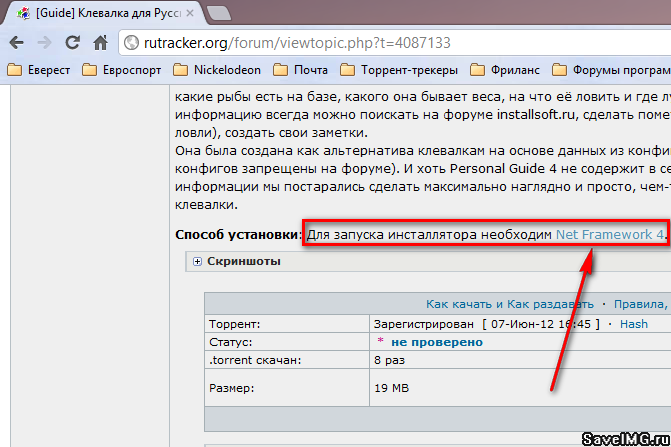Image resolution: width=671 pixels, height=447 pixels.
Task: Open the Еверест bookmark folder
Action: (39, 70)
